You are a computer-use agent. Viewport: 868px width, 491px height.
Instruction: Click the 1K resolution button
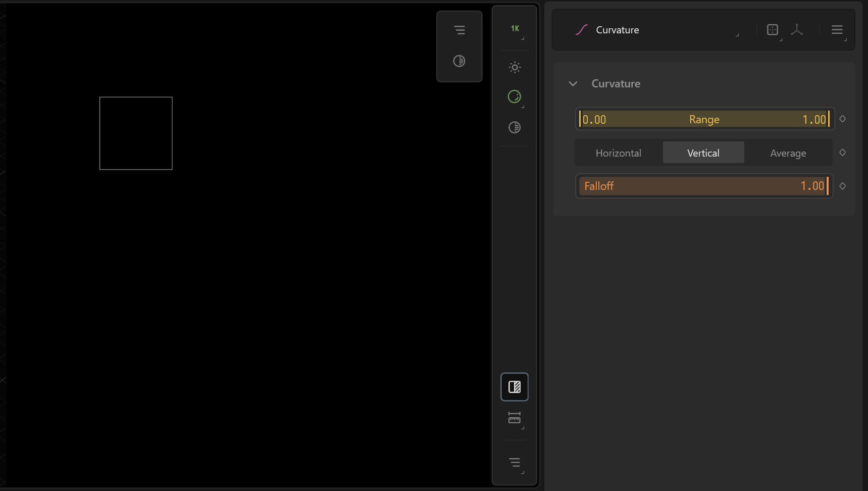click(515, 29)
